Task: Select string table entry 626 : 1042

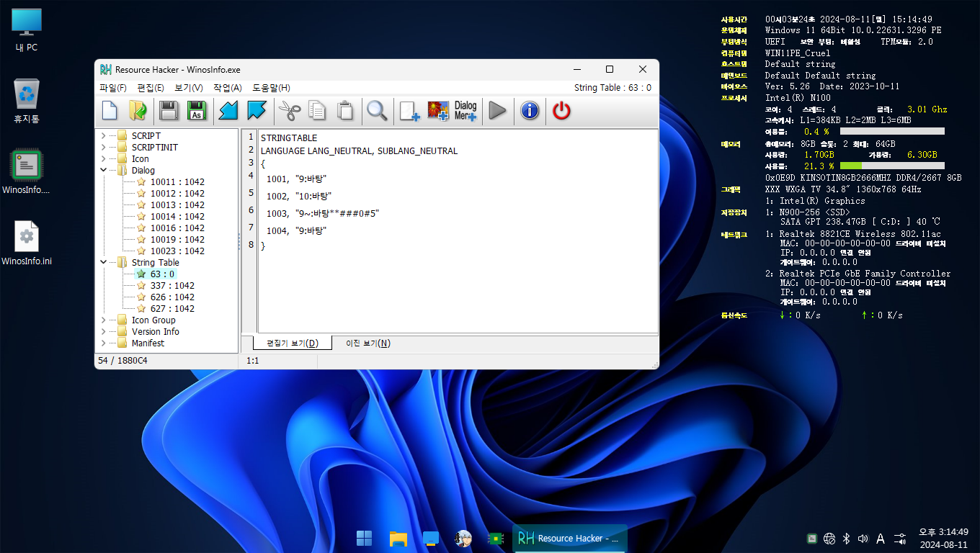Action: click(x=172, y=297)
